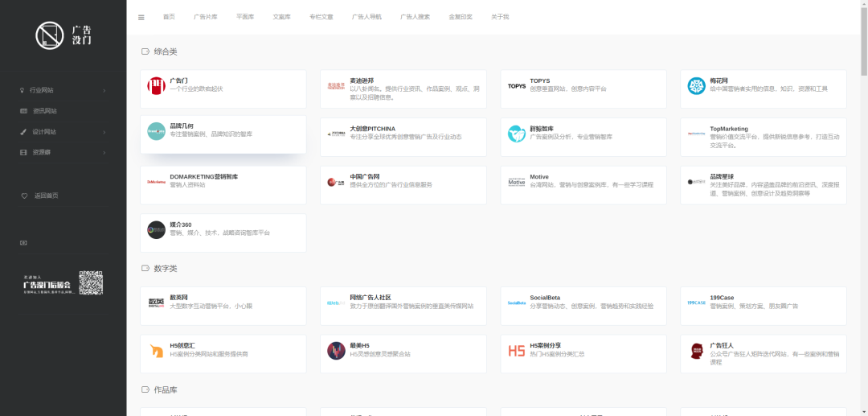Viewport: 868px width, 416px height.
Task: Open the TOPYS logo icon
Action: click(517, 86)
